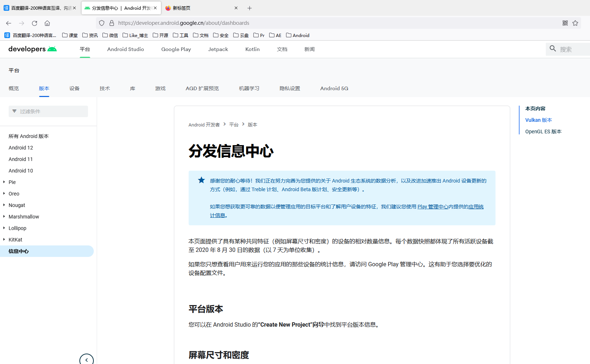Select the Android Studio top nav tab
This screenshot has height=364, width=590.
(x=125, y=49)
